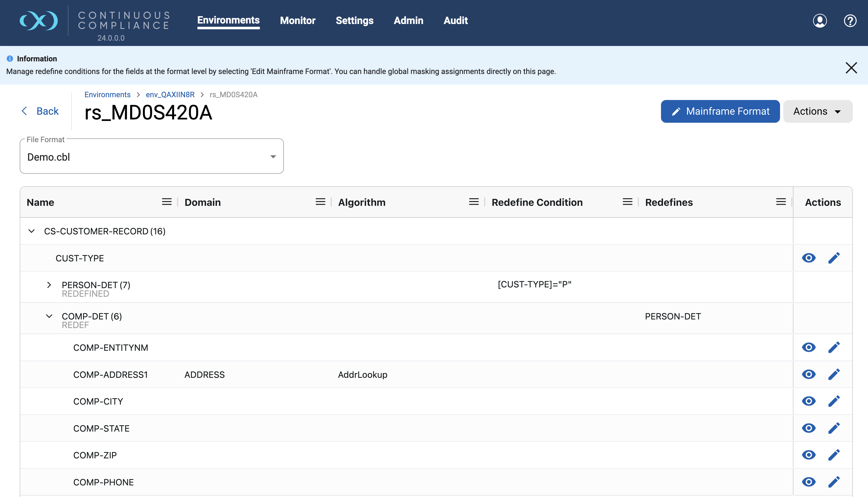Open the Redefines column menu icon
The height and width of the screenshot is (497, 868).
[x=781, y=202]
